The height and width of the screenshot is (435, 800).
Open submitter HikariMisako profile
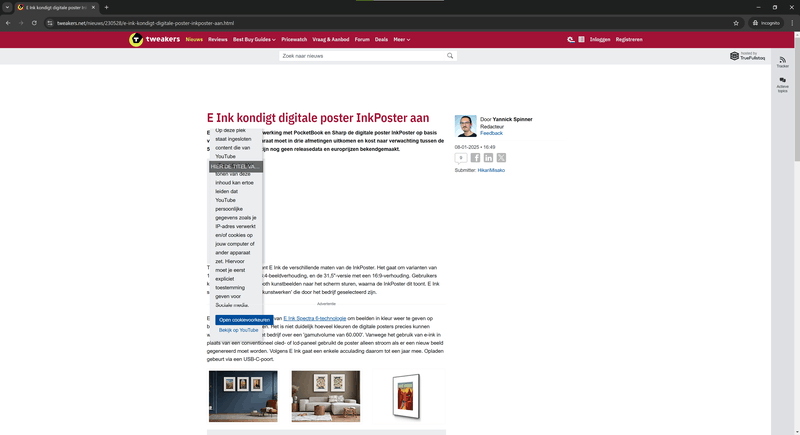click(x=491, y=170)
